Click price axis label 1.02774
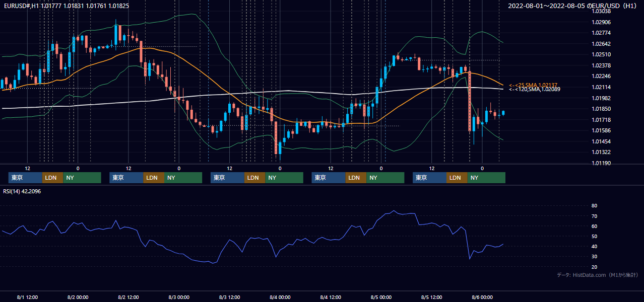The image size is (644, 302). 601,33
